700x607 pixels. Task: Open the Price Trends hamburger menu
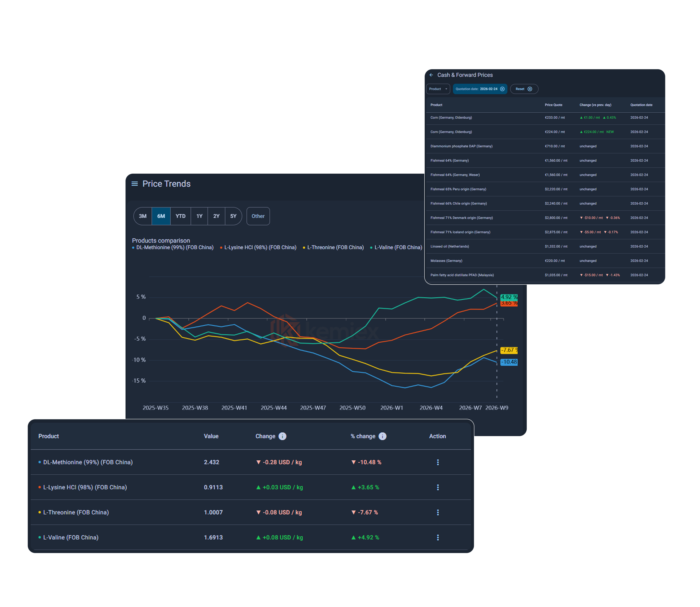coord(135,183)
